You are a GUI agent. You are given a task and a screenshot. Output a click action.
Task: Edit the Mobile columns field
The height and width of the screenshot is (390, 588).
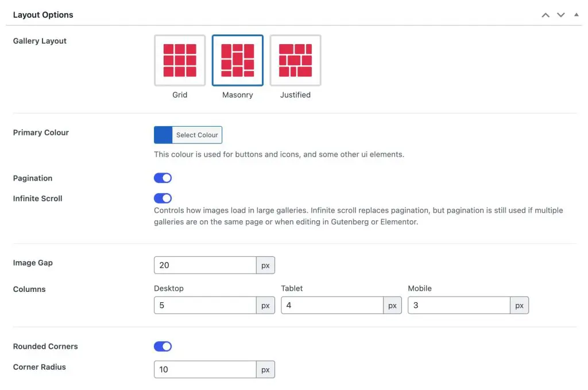459,306
